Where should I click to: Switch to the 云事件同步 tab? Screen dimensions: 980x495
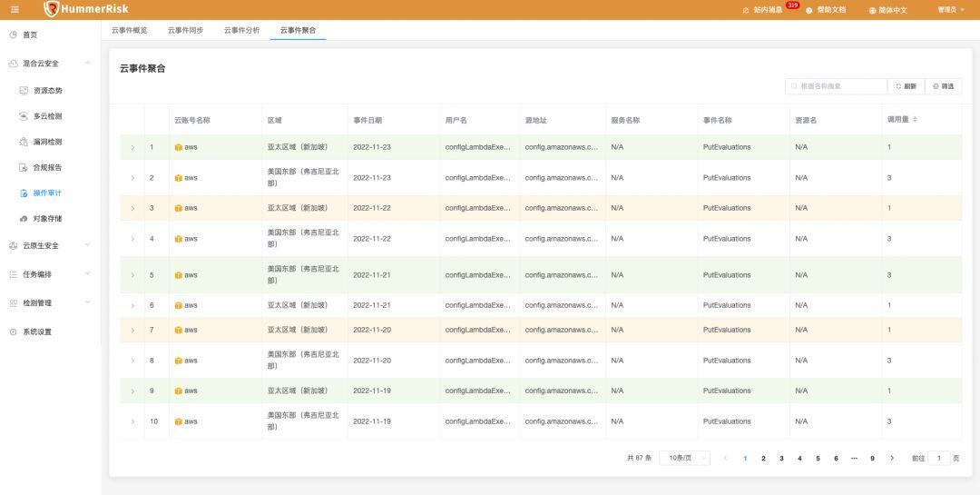[185, 30]
